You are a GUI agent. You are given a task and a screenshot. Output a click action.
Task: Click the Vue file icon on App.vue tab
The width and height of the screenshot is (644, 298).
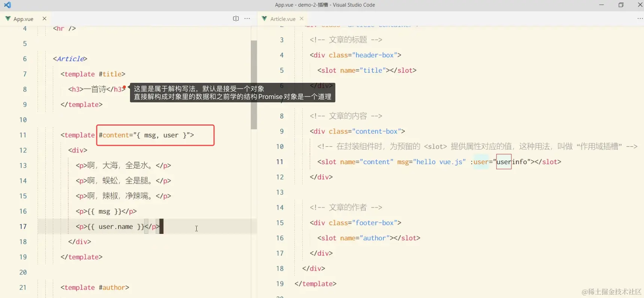8,18
